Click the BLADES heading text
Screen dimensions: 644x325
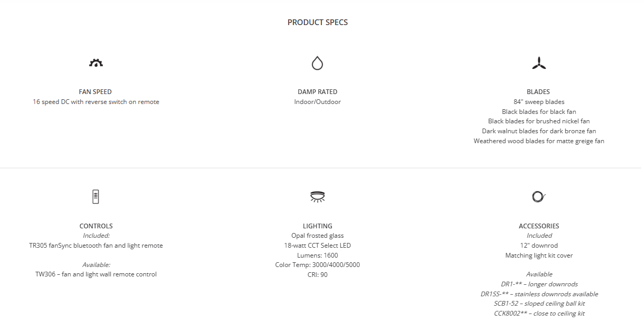coord(539,92)
